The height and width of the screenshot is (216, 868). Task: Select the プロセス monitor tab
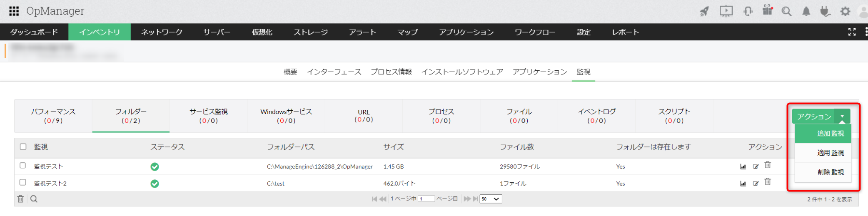tap(441, 116)
